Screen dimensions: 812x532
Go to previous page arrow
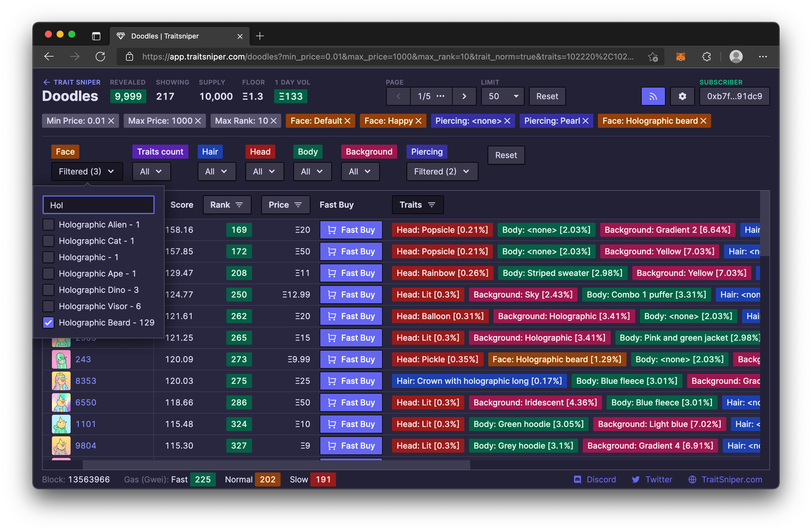coord(398,96)
